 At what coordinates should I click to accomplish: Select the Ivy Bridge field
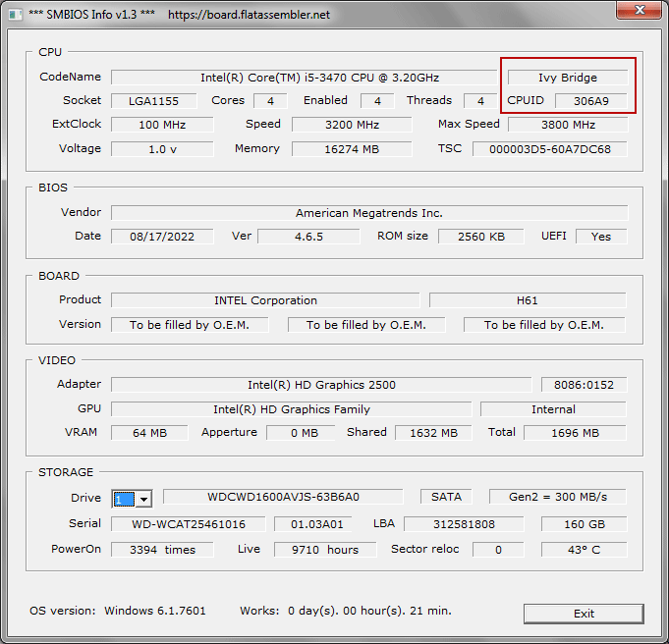click(567, 78)
